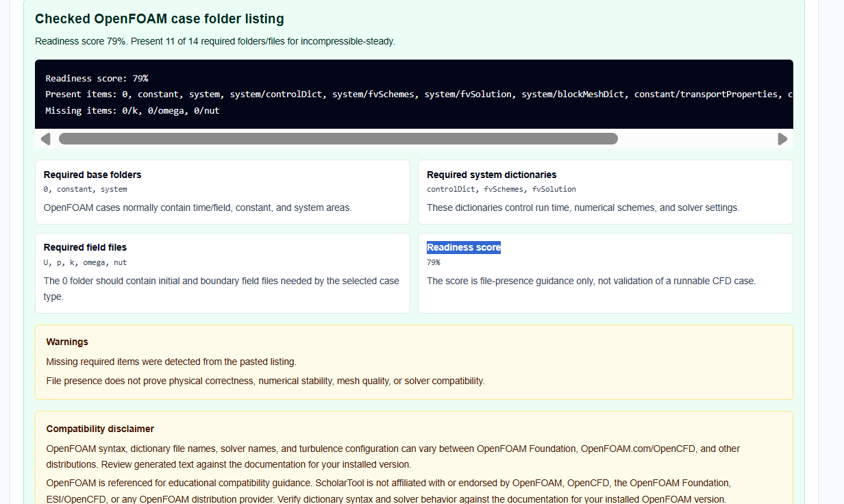Click the '0, constant, system' folder list
The height and width of the screenshot is (504, 844).
(85, 189)
